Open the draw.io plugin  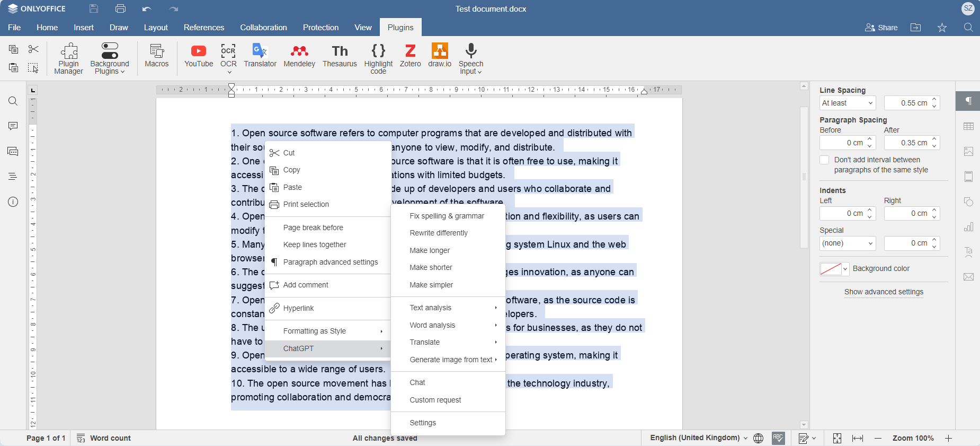coord(440,56)
